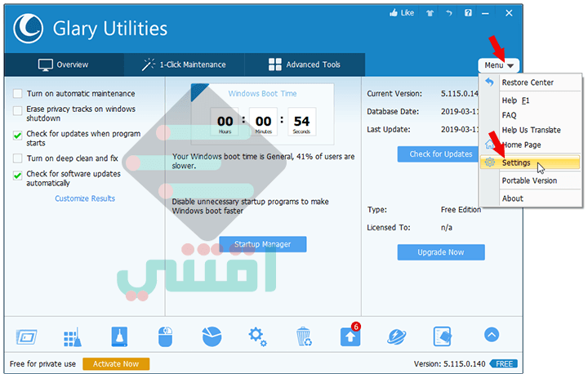Select Help F1 in the menu
Image resolution: width=588 pixels, height=374 pixels.
point(530,100)
